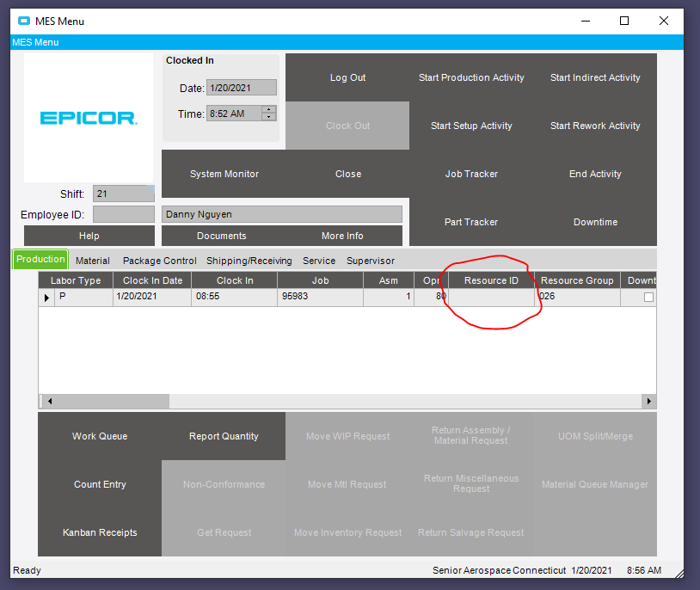Open the Material tab
700x590 pixels.
tap(93, 261)
